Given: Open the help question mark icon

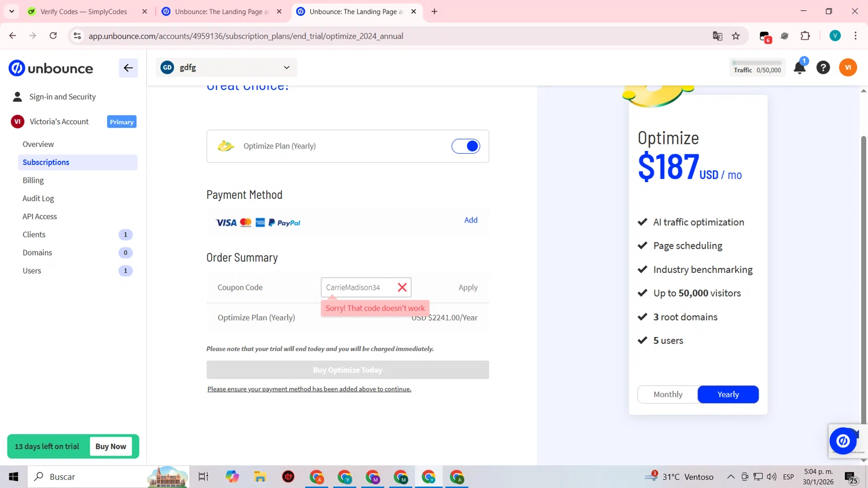Looking at the screenshot, I should coord(823,68).
